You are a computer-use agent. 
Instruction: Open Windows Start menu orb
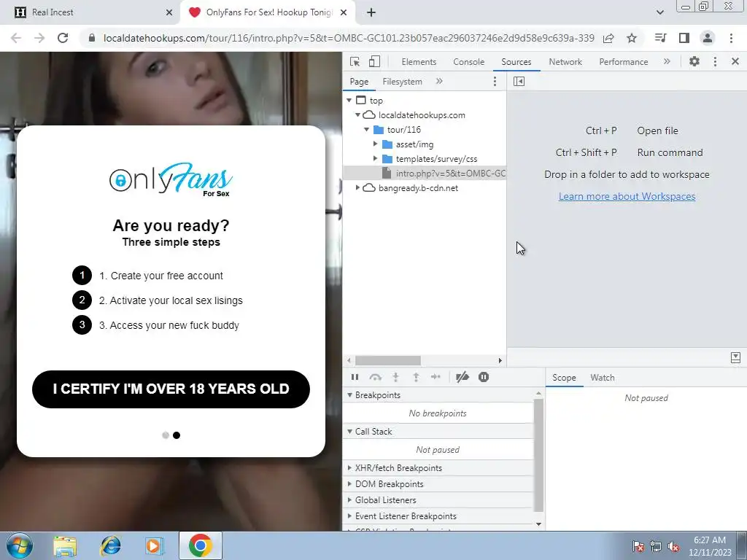[x=20, y=545]
